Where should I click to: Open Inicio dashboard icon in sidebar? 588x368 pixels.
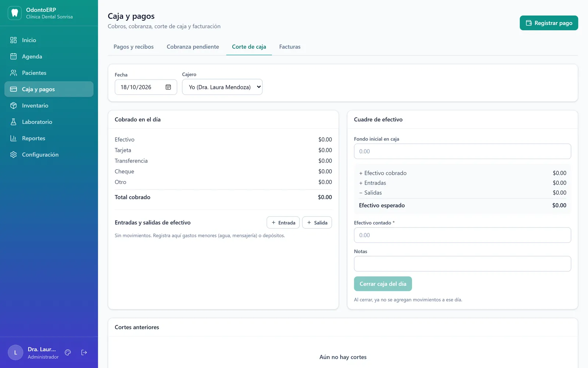(14, 40)
